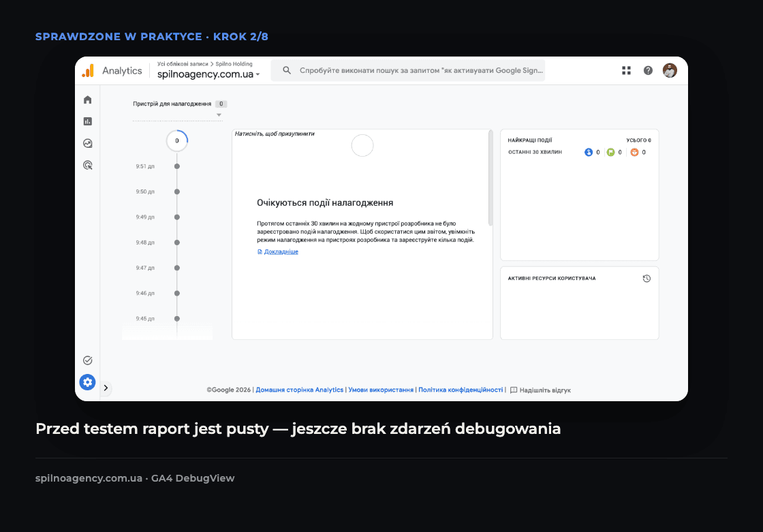Click the Google Analytics logo
The width and height of the screenshot is (763, 532).
coord(88,71)
